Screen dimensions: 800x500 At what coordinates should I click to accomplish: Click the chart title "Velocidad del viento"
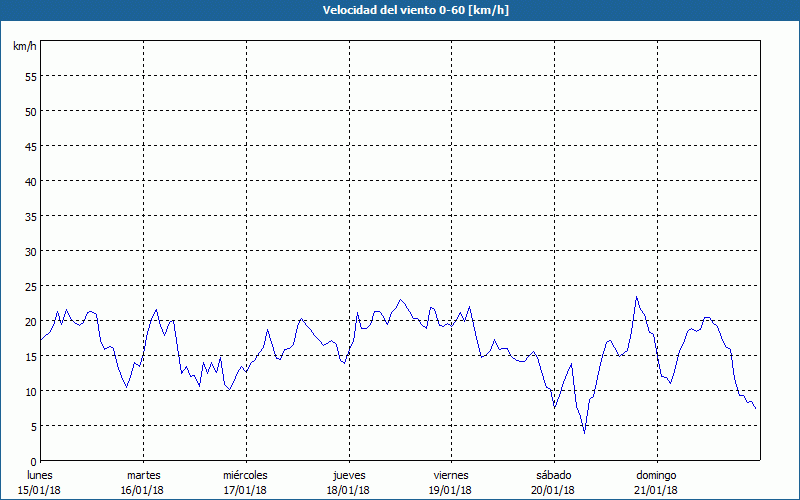[x=399, y=10]
